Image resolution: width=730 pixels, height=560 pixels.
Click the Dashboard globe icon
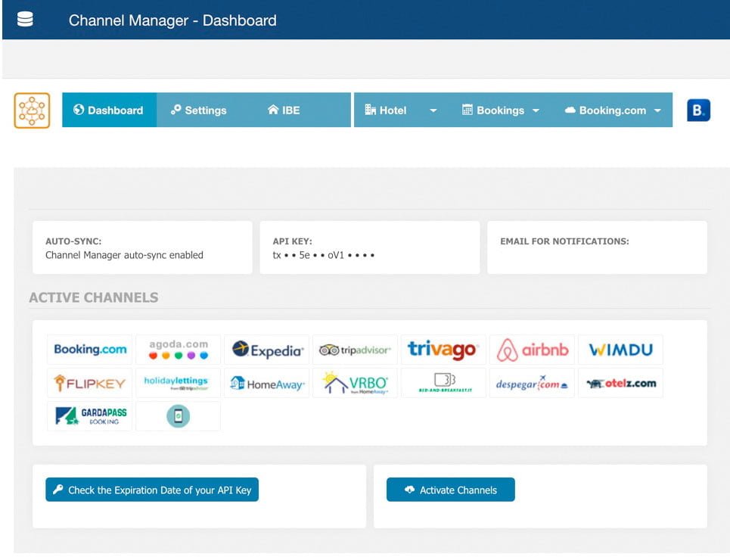click(x=79, y=110)
